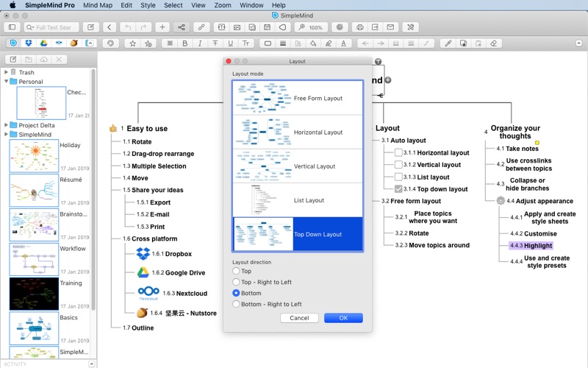The image size is (588, 368).
Task: Click the eraser clear style icon
Action: 493,43
